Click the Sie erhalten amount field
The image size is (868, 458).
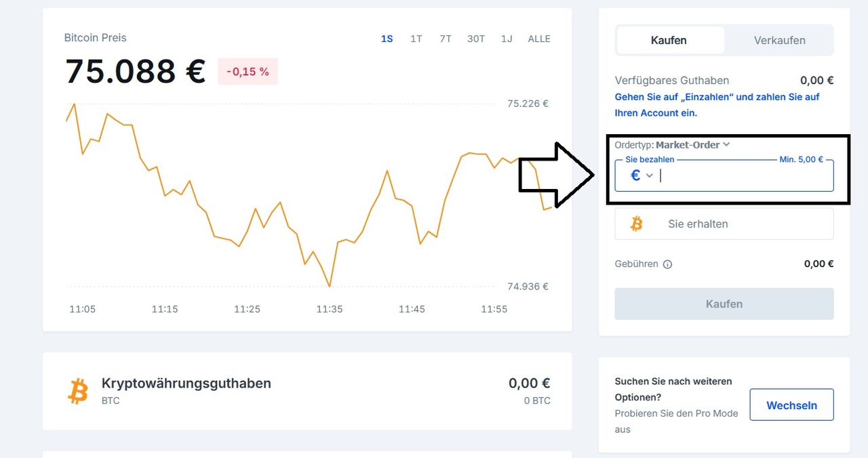743,224
